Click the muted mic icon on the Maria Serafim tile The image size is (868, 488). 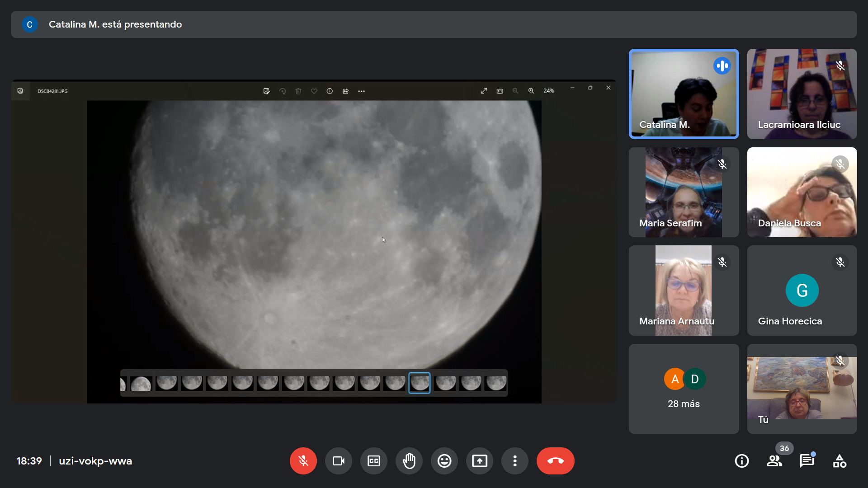pyautogui.click(x=722, y=164)
